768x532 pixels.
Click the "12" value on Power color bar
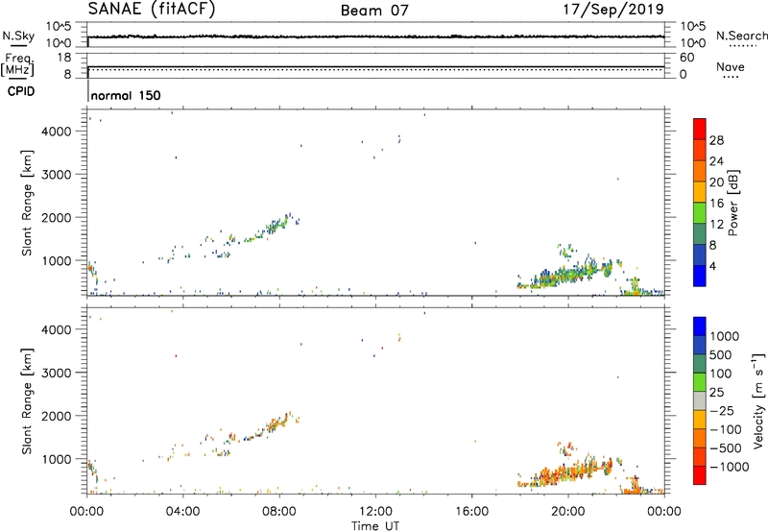[x=716, y=225]
